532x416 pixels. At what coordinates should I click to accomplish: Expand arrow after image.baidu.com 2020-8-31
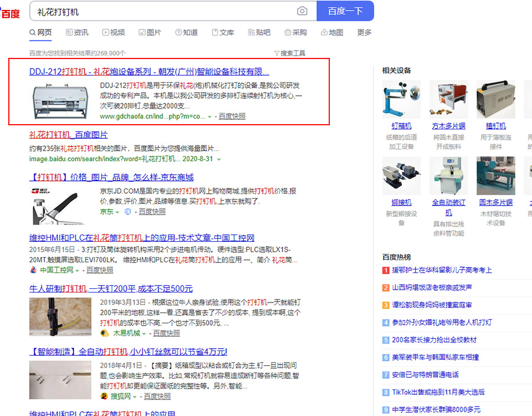point(219,160)
